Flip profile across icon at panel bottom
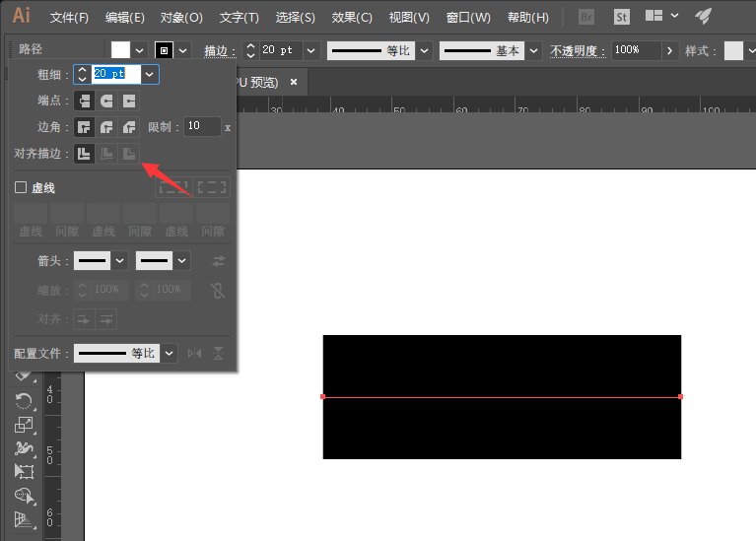The image size is (756, 541). (x=218, y=354)
